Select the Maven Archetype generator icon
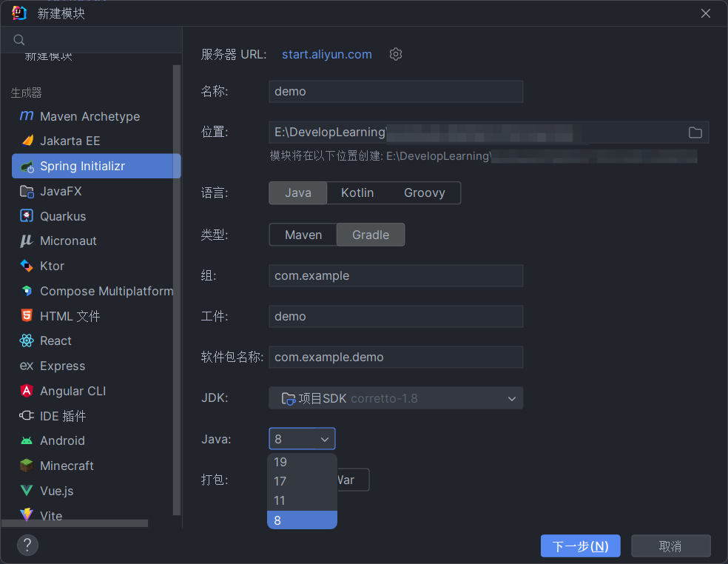 click(x=27, y=116)
